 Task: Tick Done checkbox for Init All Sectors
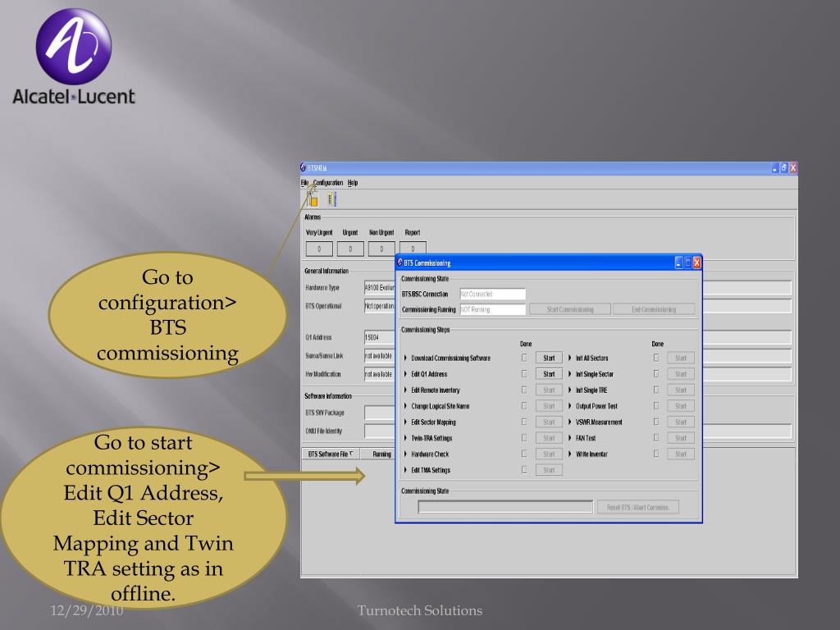[655, 358]
